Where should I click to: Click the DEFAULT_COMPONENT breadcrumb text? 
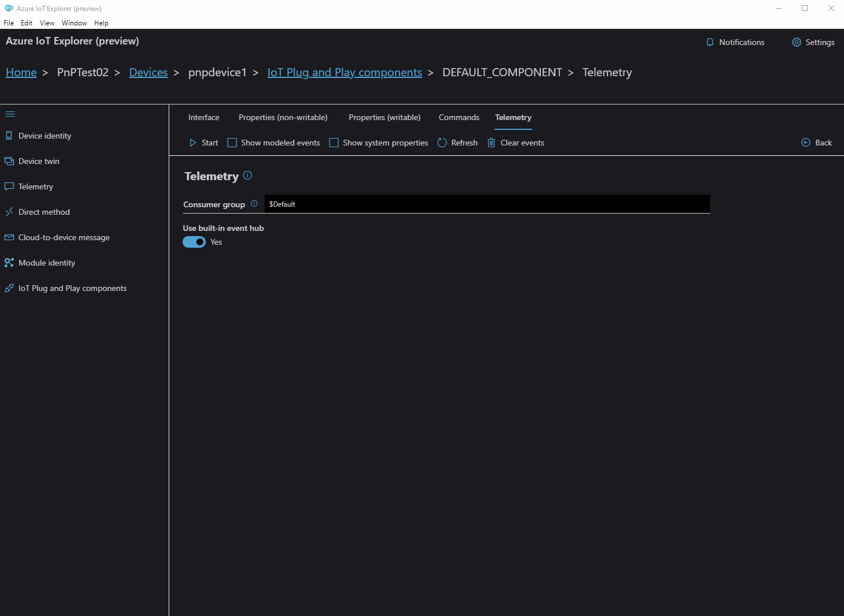coord(502,72)
